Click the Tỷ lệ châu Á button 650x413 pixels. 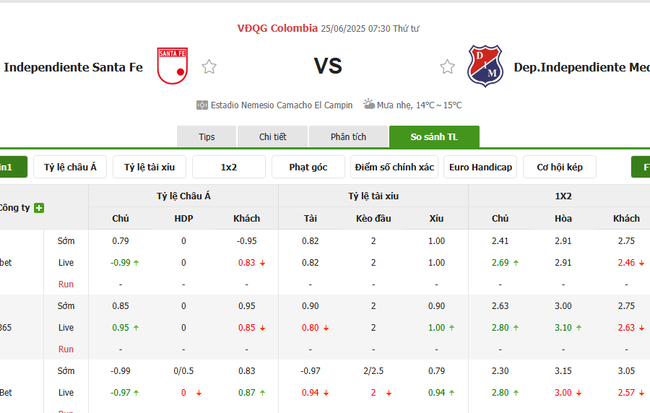[x=71, y=167]
